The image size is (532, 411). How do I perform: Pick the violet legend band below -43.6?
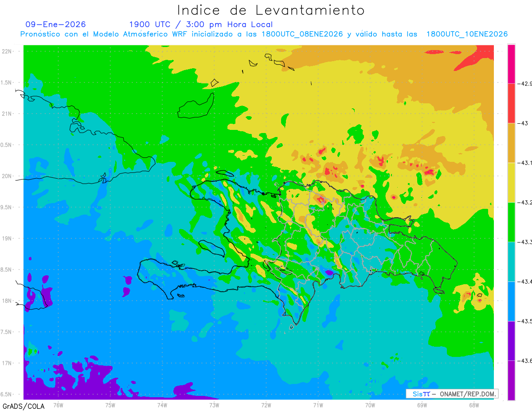(x=511, y=380)
